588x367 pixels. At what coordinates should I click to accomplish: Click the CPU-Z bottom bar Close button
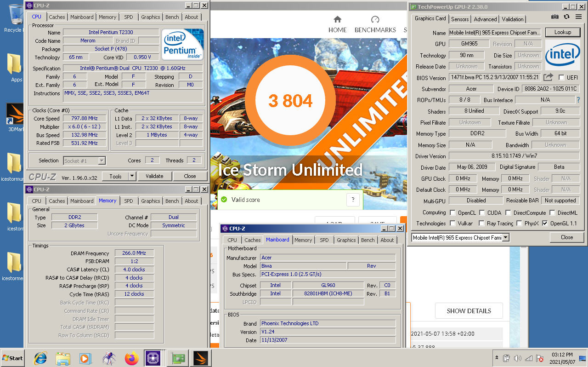[x=190, y=176]
